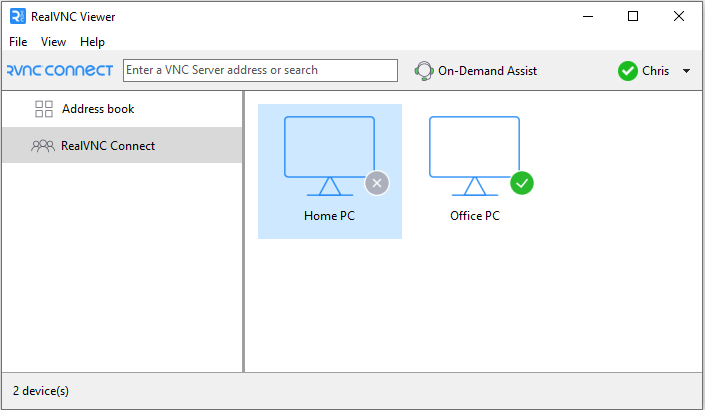Select RealVNC Connect in the sidebar

click(x=122, y=145)
